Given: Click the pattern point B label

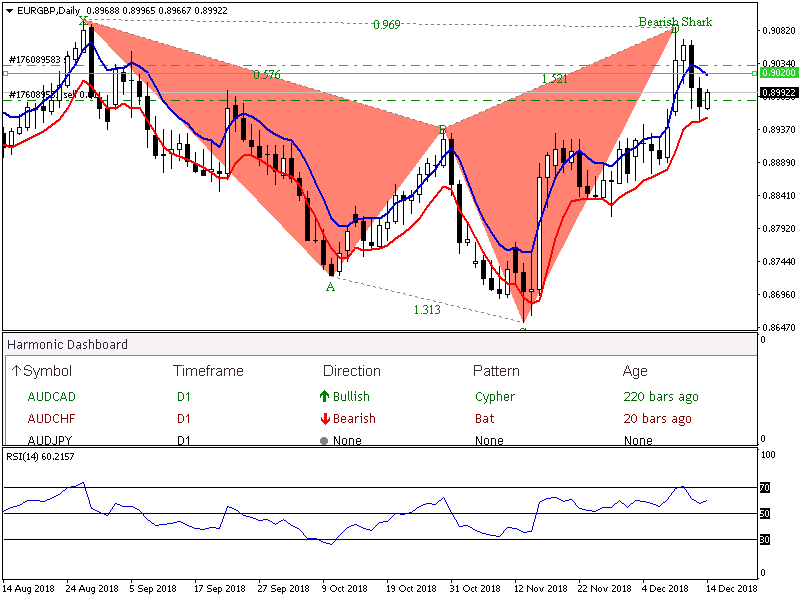Looking at the screenshot, I should point(442,130).
